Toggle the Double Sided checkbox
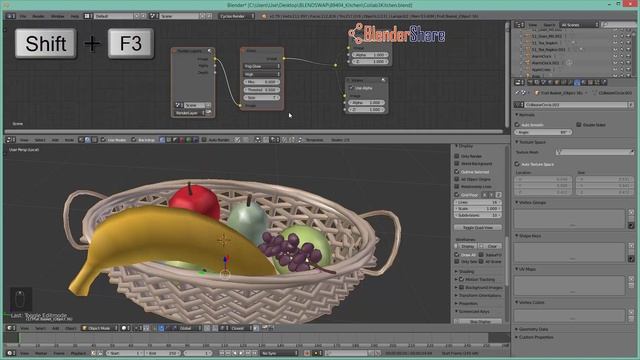 [x=579, y=124]
